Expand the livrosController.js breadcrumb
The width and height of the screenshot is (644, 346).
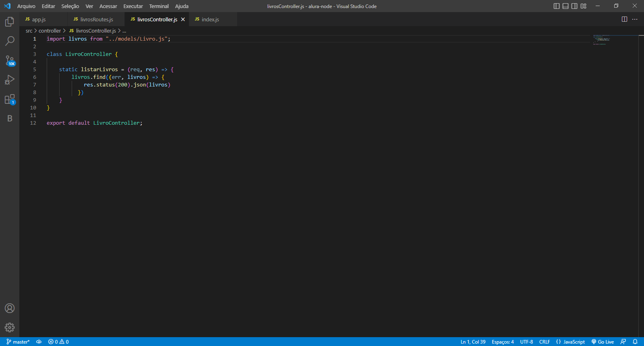tap(93, 31)
